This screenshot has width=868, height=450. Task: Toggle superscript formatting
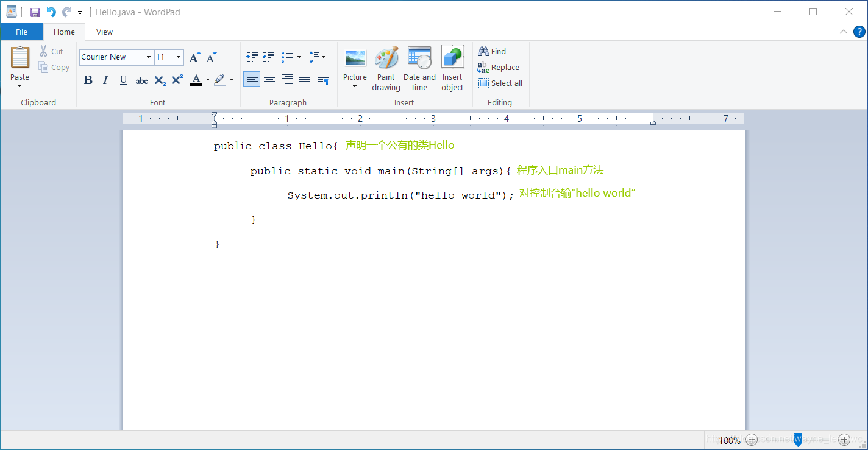pos(177,80)
